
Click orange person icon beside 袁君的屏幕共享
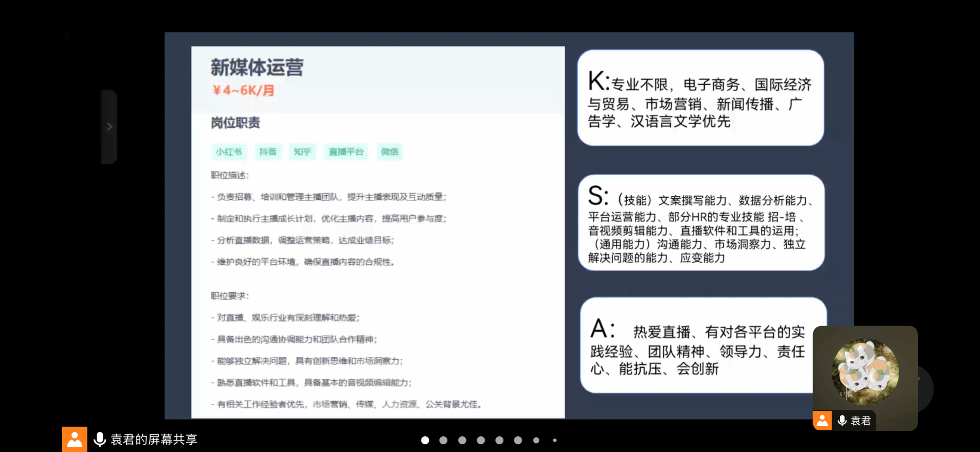tap(75, 439)
